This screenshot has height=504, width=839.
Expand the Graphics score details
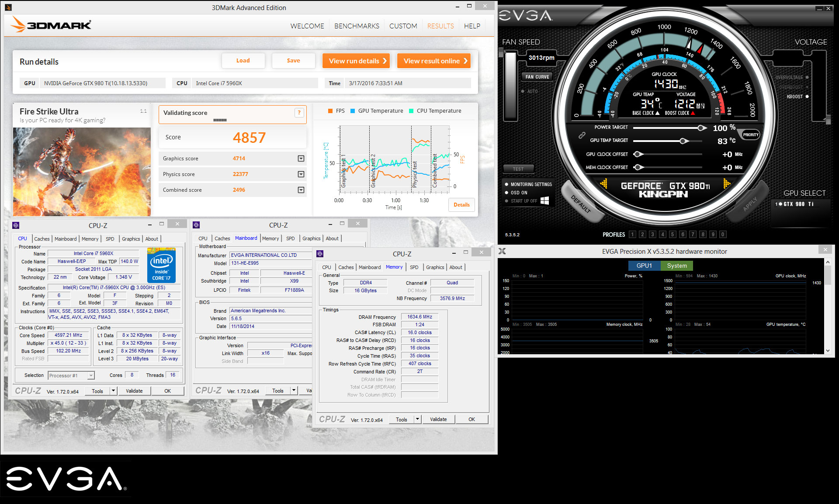301,159
